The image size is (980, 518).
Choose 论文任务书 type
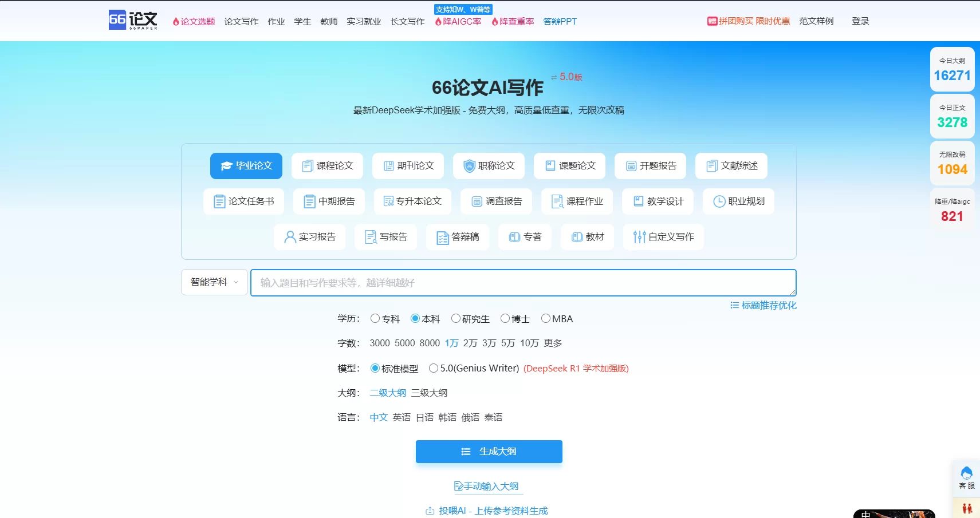tap(243, 201)
